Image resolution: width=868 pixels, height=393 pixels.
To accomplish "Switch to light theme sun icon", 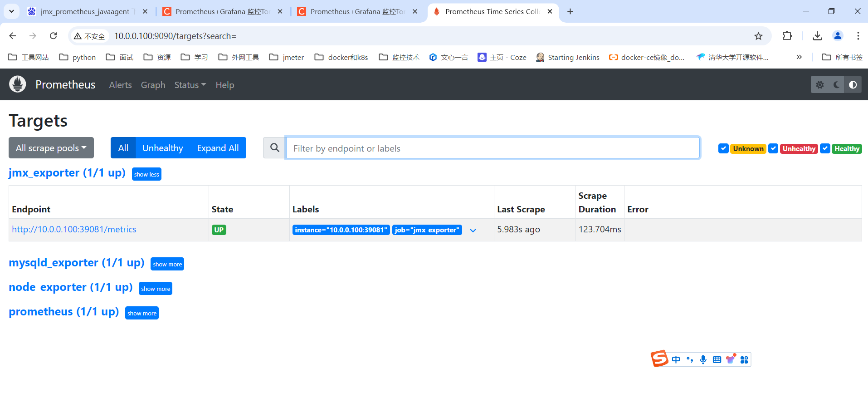I will [819, 85].
